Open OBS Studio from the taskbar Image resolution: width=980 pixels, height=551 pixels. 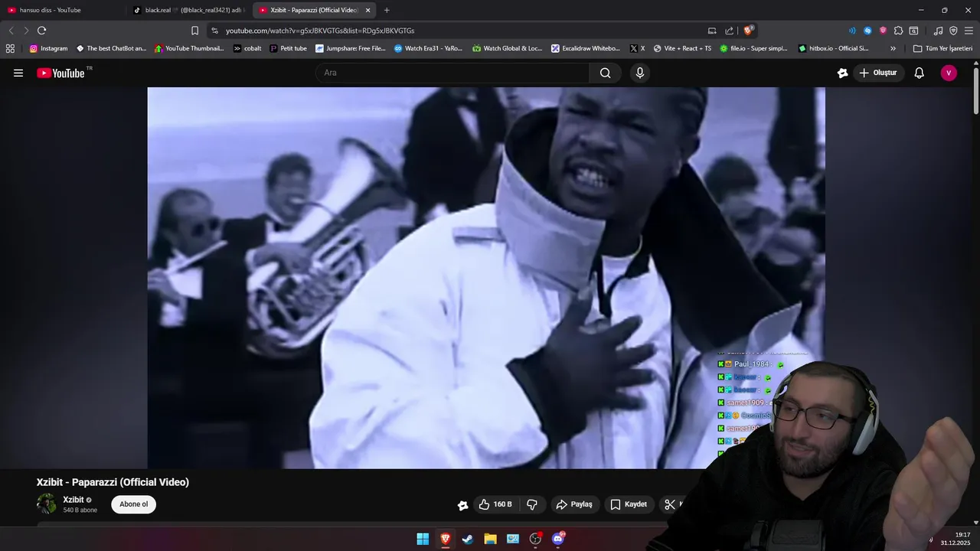535,539
